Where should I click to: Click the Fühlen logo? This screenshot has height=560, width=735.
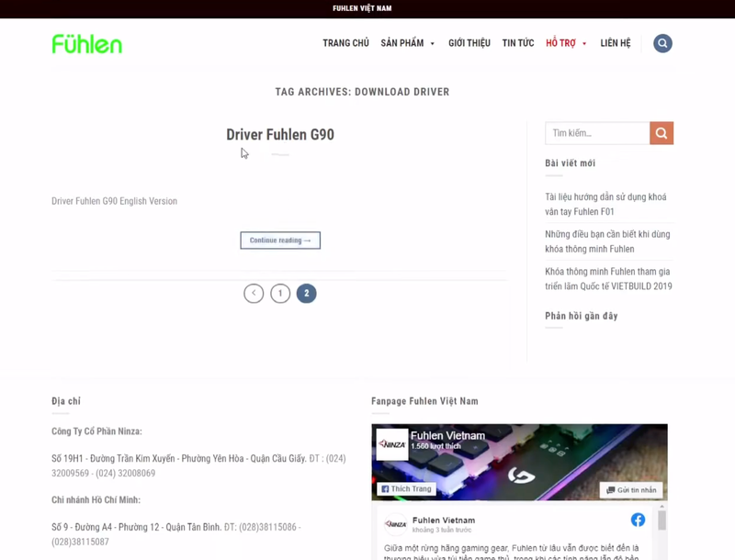tap(87, 44)
